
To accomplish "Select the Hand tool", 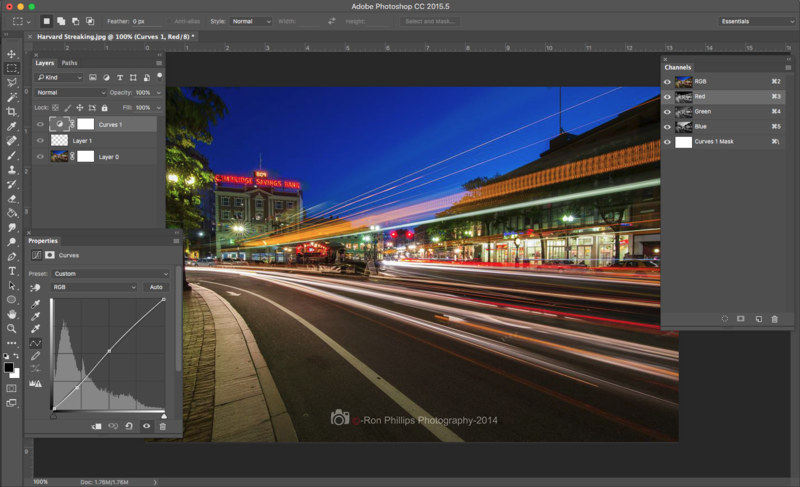I will (12, 313).
